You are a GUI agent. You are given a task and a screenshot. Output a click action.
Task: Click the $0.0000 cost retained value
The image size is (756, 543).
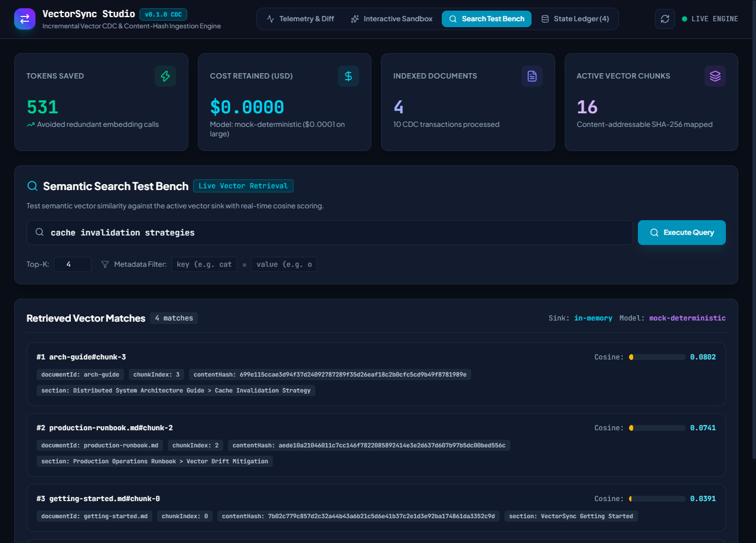[247, 107]
